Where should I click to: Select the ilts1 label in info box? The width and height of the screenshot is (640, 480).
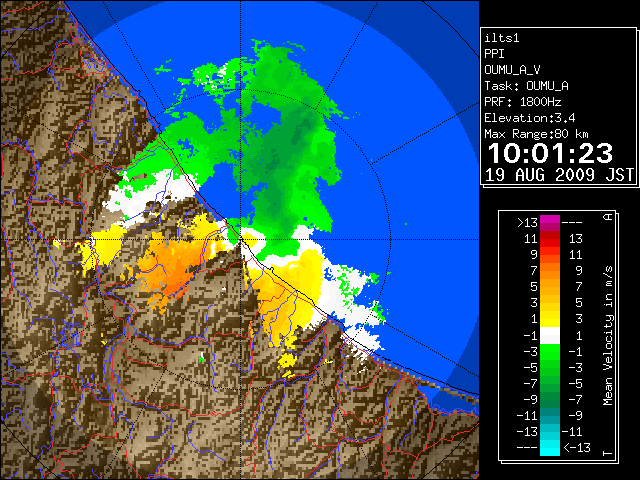click(x=502, y=38)
